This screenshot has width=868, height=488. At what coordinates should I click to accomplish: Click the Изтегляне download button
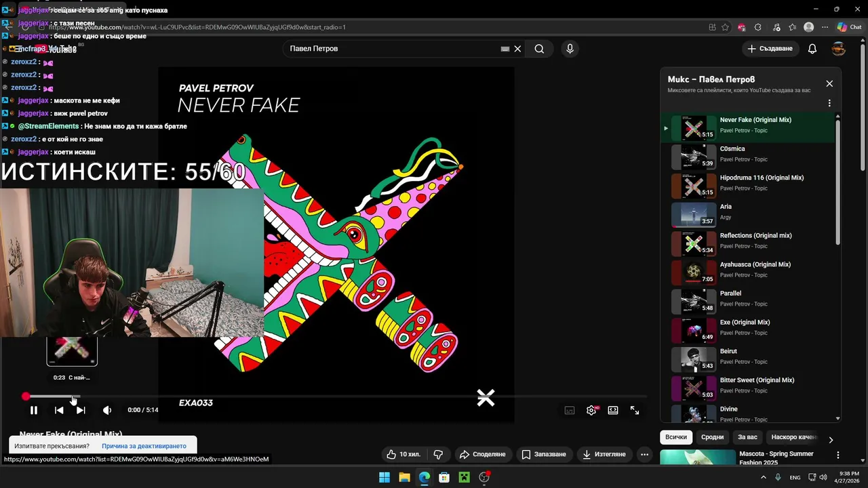[x=604, y=454]
